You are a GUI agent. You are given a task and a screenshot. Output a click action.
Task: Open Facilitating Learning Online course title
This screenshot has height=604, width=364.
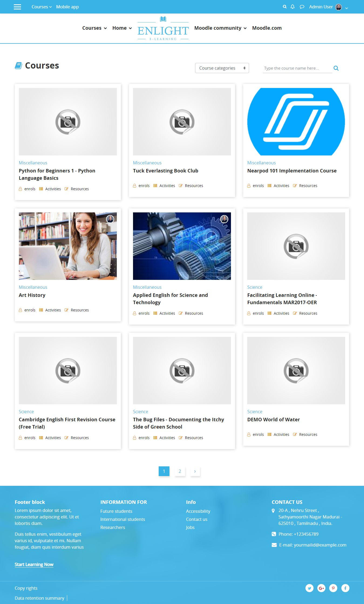282,299
